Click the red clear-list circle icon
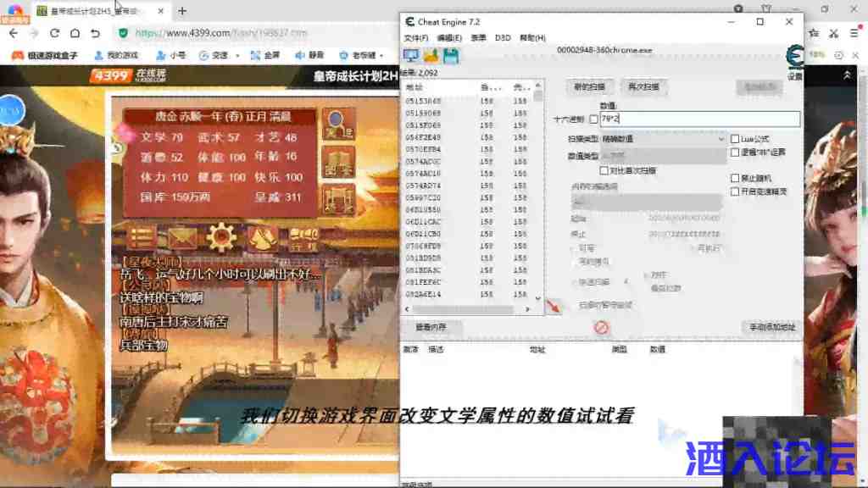Image resolution: width=868 pixels, height=488 pixels. point(601,327)
